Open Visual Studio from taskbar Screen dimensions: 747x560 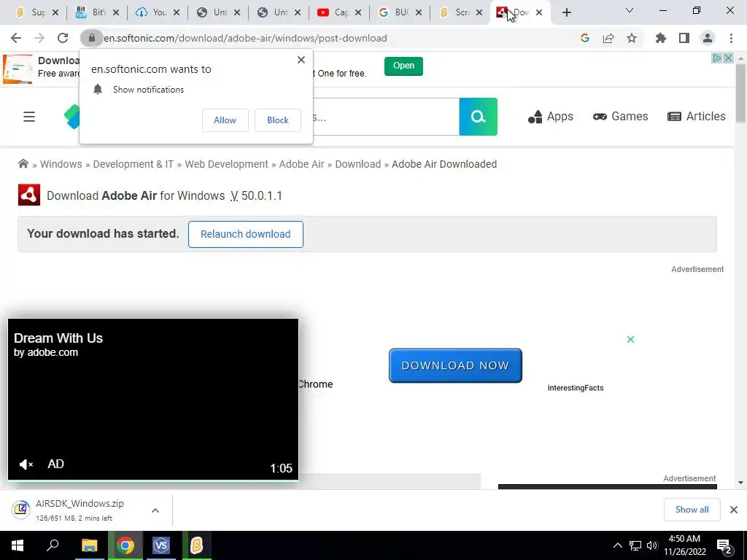(x=161, y=545)
